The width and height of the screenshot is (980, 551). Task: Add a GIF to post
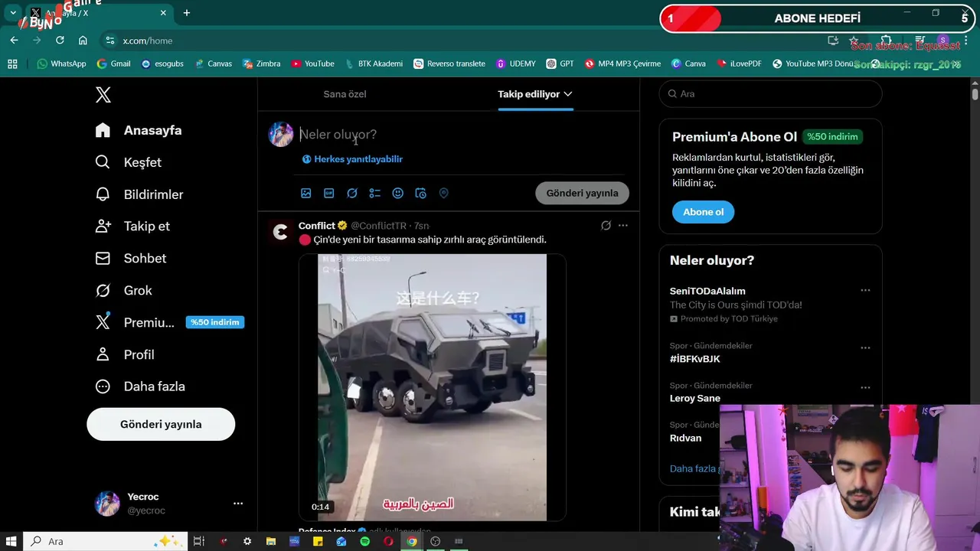(x=329, y=194)
